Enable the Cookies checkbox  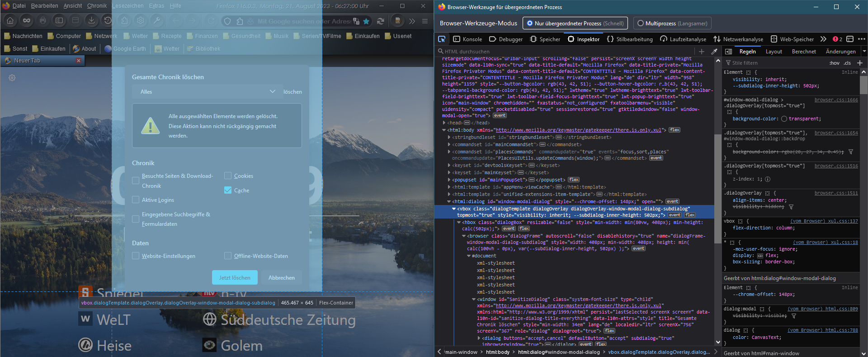(x=228, y=176)
